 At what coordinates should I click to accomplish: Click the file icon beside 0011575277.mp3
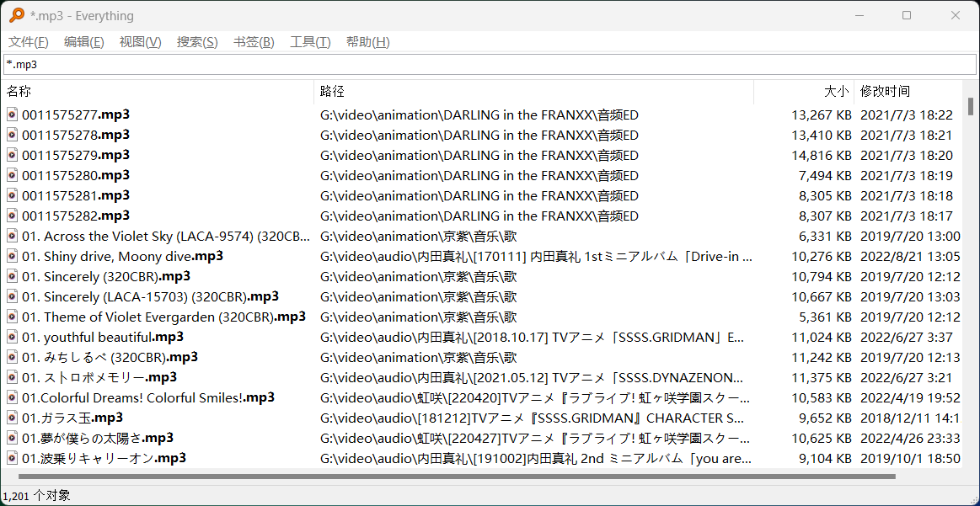13,115
